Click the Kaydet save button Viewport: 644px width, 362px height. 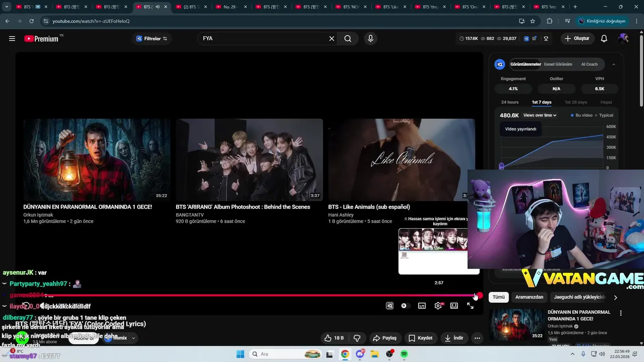pyautogui.click(x=420, y=338)
